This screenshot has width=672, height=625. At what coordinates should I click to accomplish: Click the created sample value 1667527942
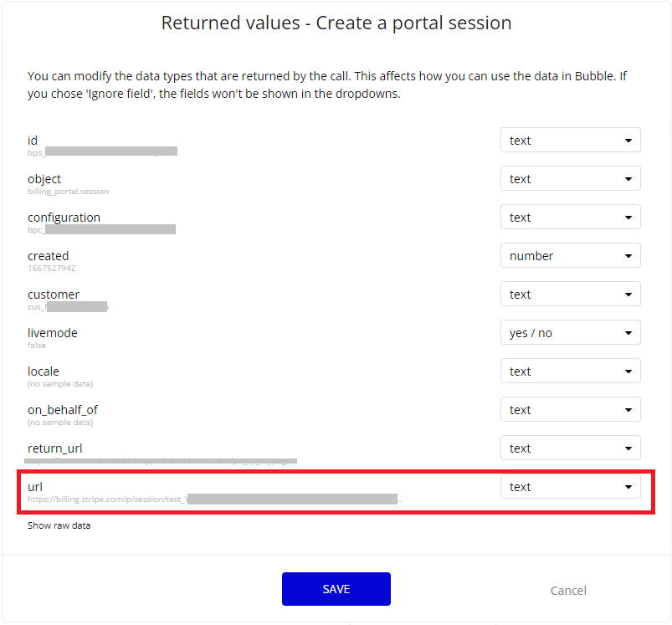[51, 269]
